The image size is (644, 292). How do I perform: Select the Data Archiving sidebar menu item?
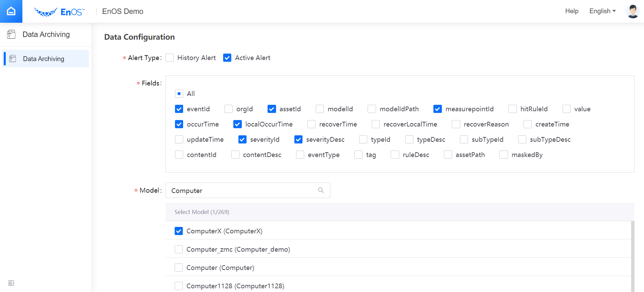(x=43, y=59)
